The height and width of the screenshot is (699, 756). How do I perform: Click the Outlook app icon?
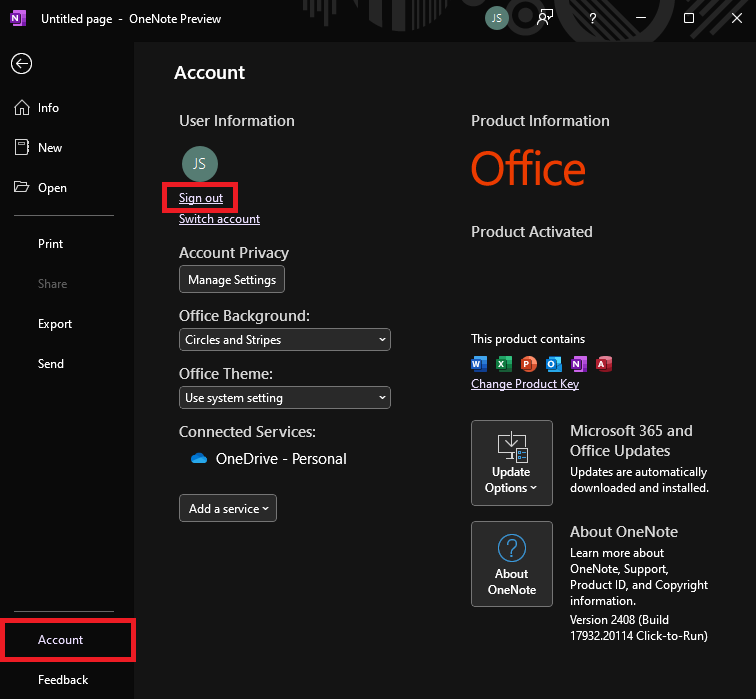point(554,364)
